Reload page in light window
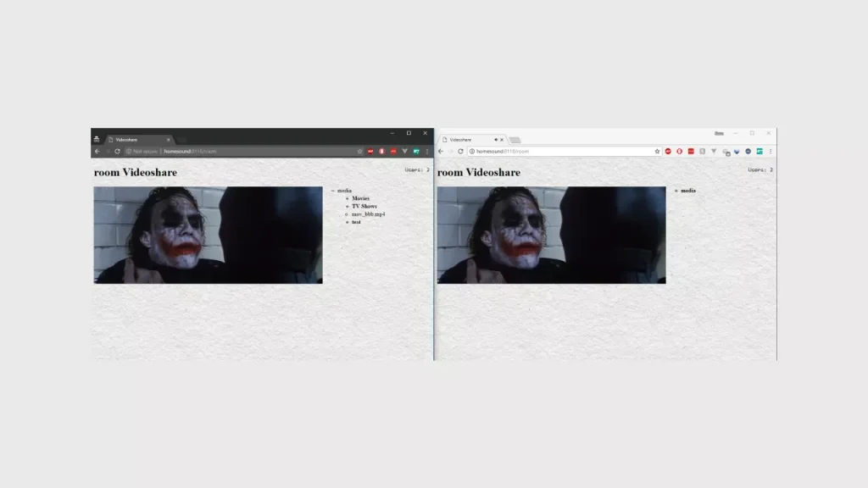Screen dimensions: 868x488 460,151
